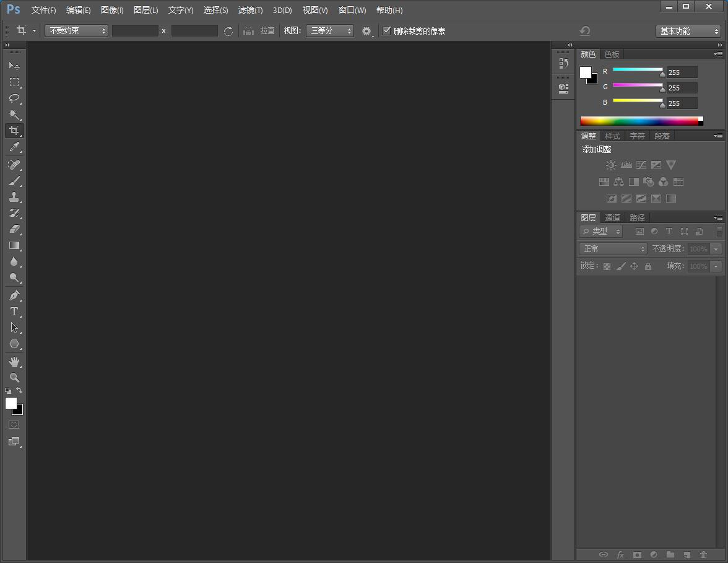
Task: Select the Crop tool in toolbox
Action: (14, 131)
